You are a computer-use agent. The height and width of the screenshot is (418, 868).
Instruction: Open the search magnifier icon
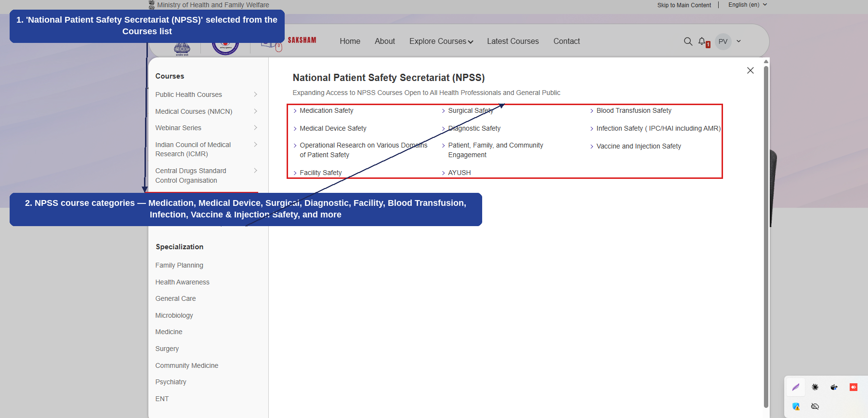coord(688,41)
